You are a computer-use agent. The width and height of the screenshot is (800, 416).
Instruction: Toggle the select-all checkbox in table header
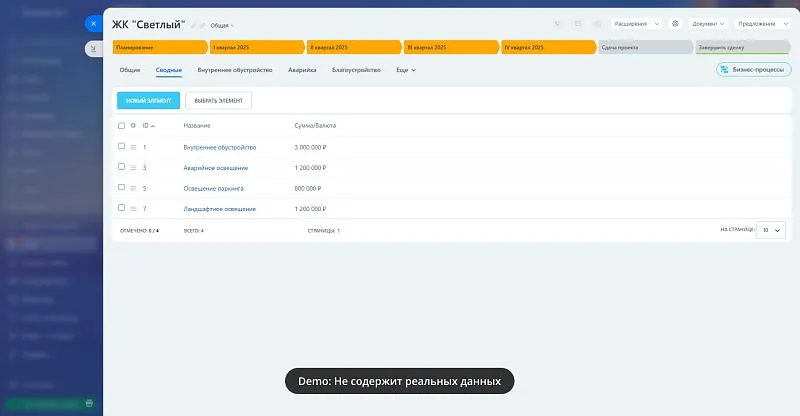[x=121, y=126]
